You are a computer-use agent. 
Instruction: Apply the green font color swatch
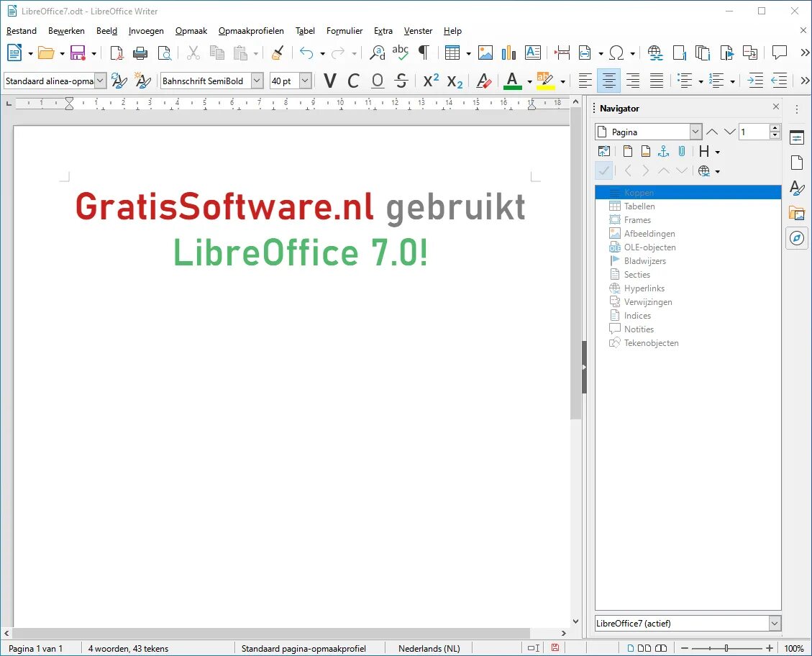[512, 81]
